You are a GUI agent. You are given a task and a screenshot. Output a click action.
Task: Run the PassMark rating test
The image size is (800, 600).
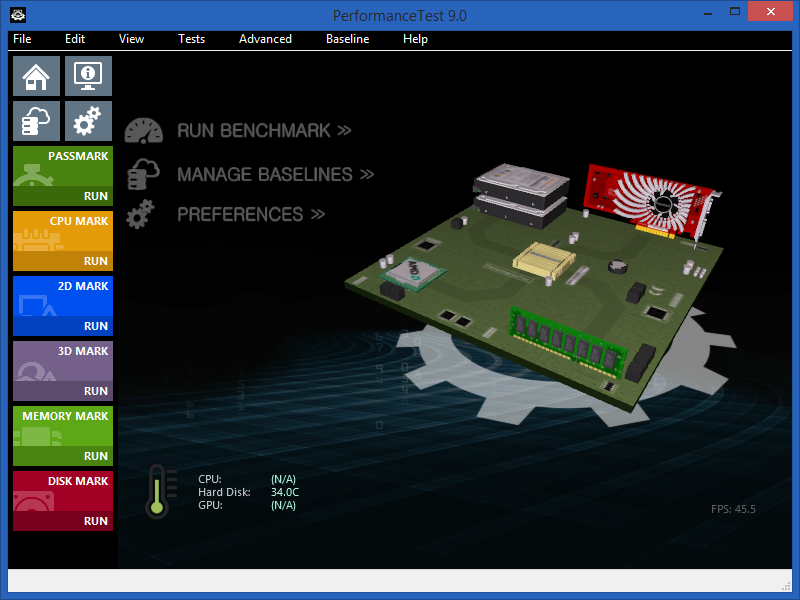(x=96, y=196)
